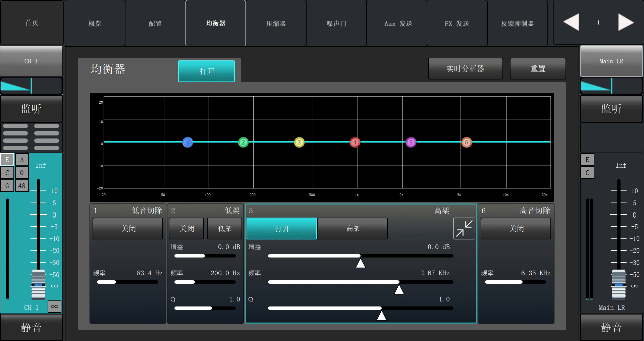Select the purple EQ band 5 node

click(411, 143)
